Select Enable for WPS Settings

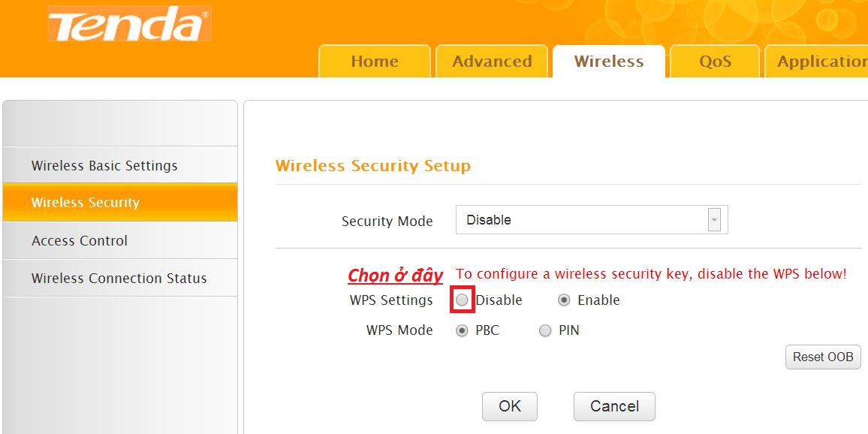click(564, 300)
